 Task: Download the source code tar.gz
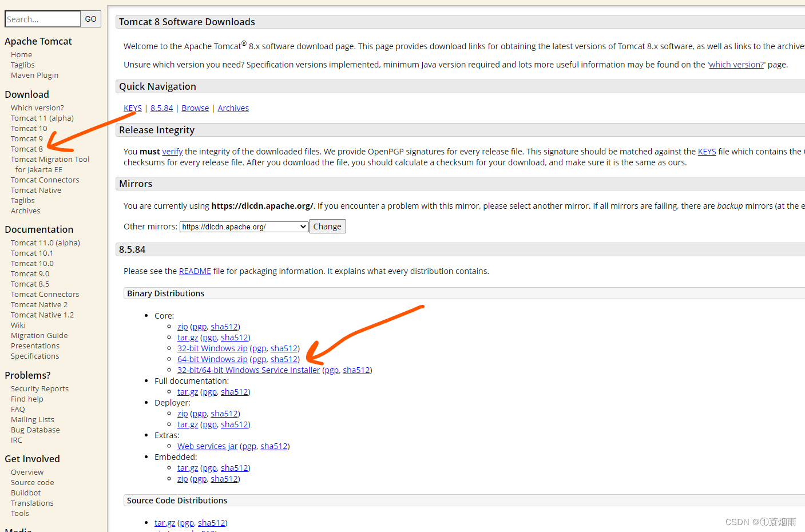(165, 523)
